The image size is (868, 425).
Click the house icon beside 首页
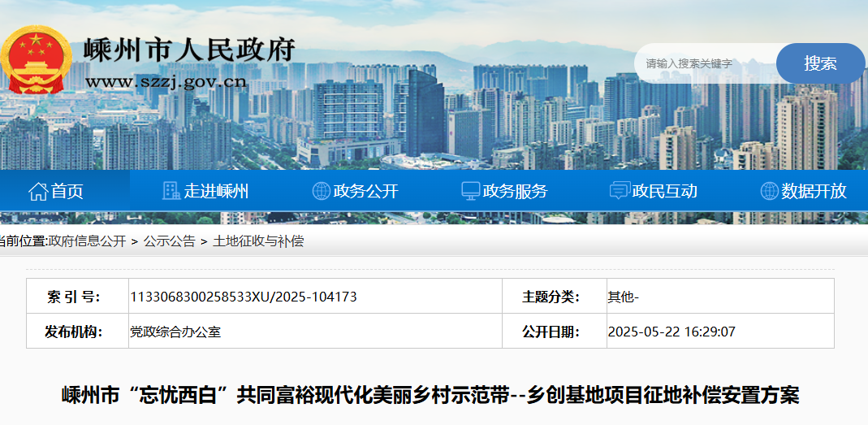(37, 192)
